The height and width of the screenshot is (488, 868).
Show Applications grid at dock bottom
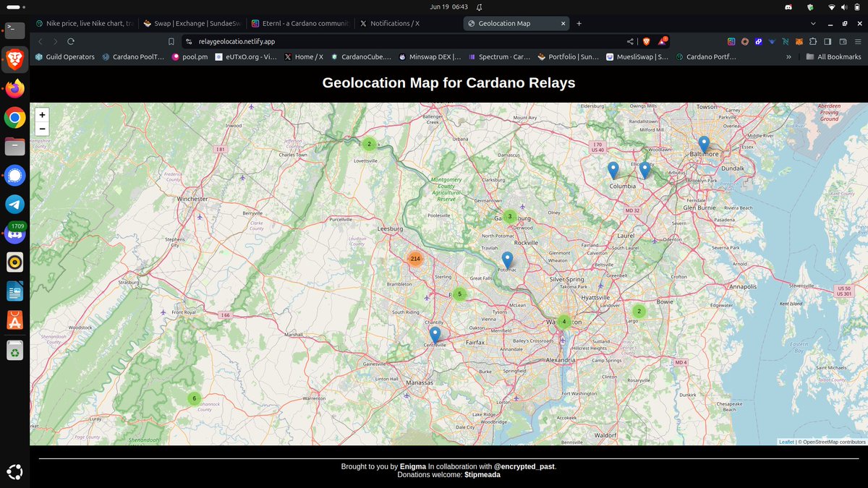coord(14,472)
